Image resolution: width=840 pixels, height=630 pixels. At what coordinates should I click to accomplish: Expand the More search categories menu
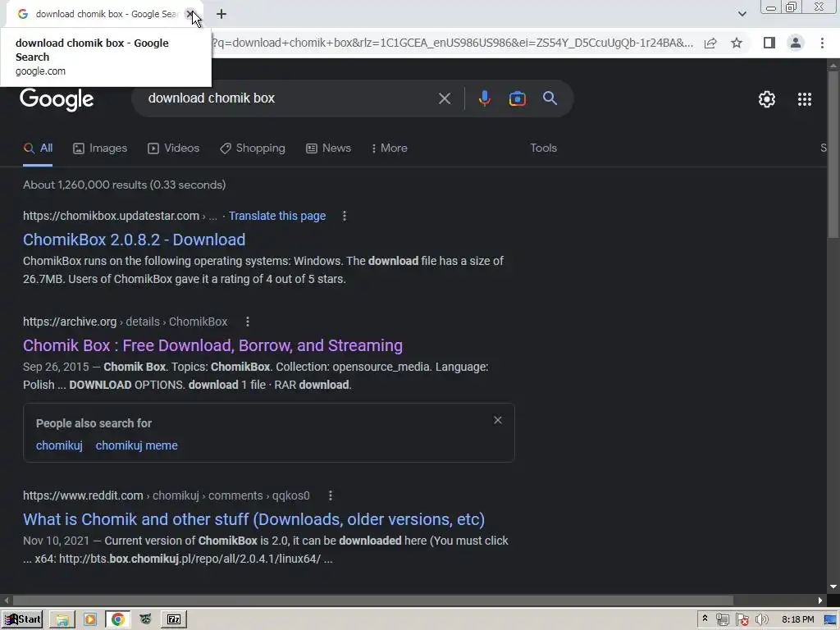coord(389,148)
